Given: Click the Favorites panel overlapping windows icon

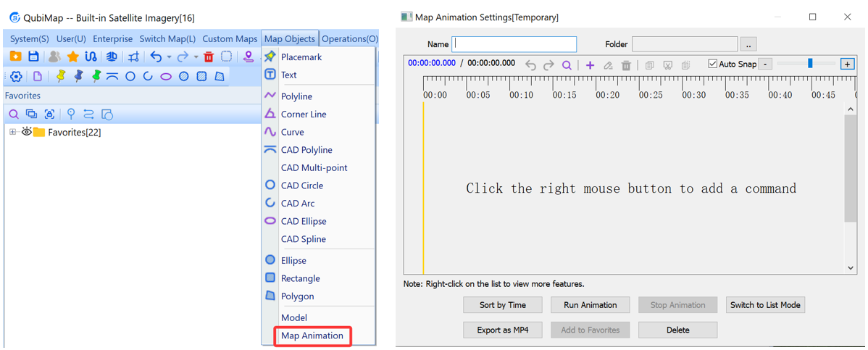Looking at the screenshot, I should point(32,114).
